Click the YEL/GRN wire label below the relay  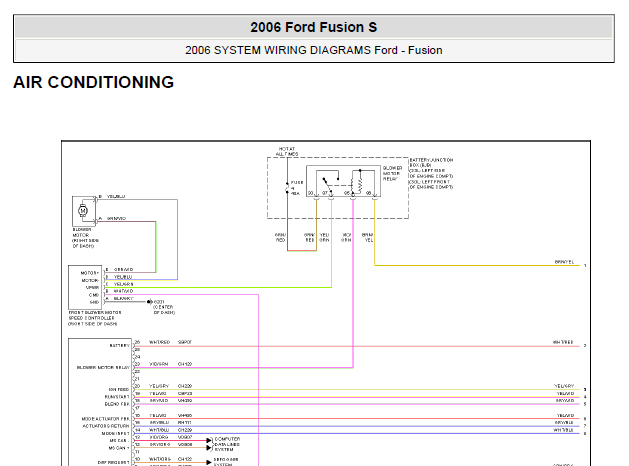324,237
